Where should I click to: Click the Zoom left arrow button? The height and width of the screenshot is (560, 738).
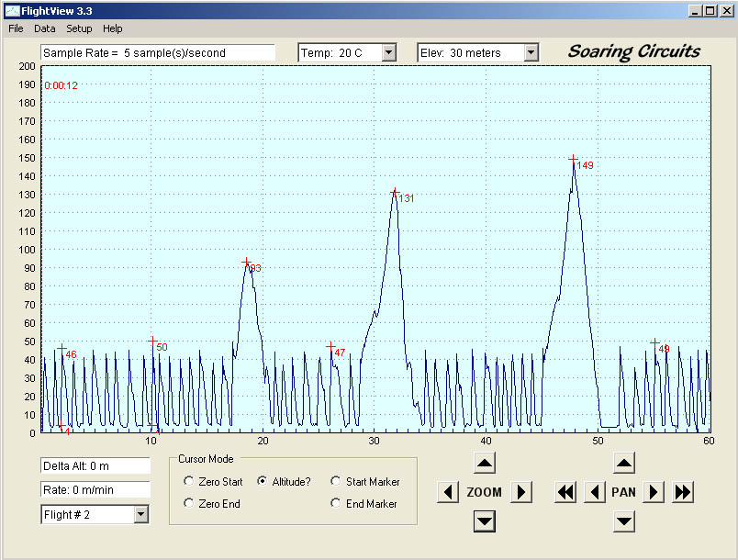448,492
